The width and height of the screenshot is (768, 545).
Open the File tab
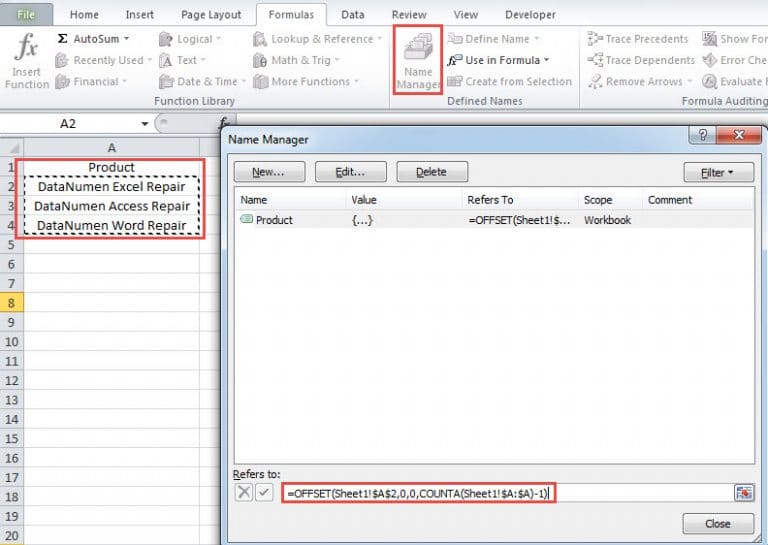click(x=26, y=15)
